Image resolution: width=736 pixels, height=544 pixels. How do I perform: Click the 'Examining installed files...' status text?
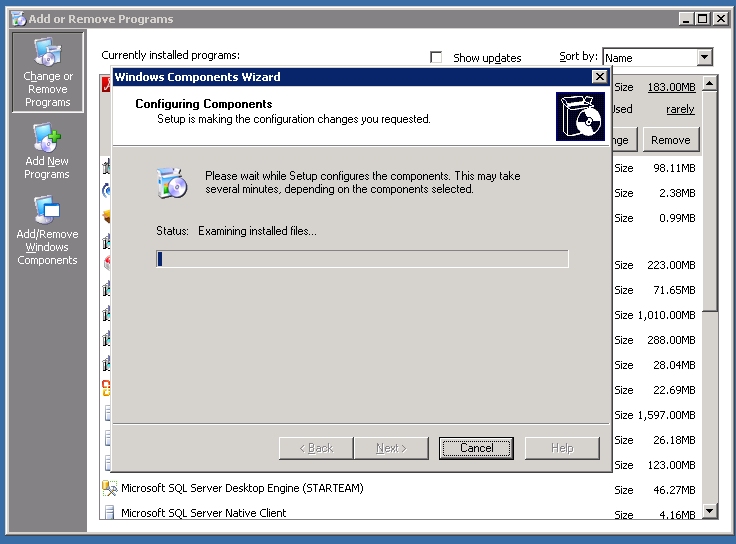point(257,231)
